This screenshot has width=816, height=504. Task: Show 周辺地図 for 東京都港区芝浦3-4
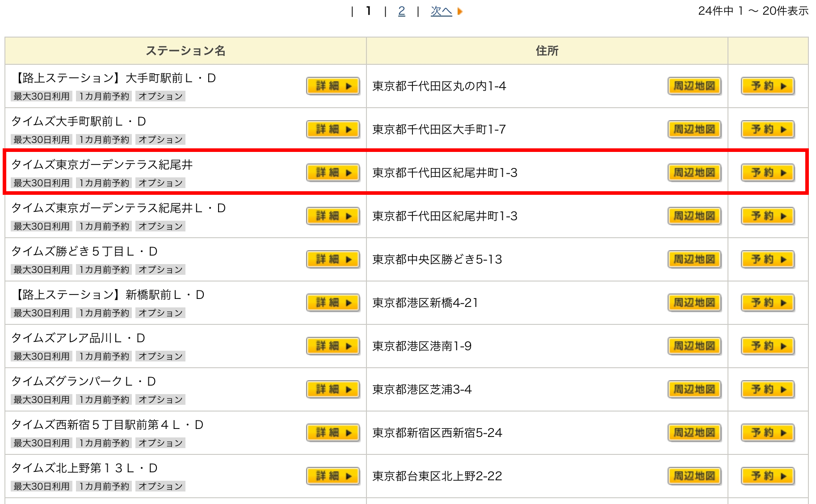[694, 389]
